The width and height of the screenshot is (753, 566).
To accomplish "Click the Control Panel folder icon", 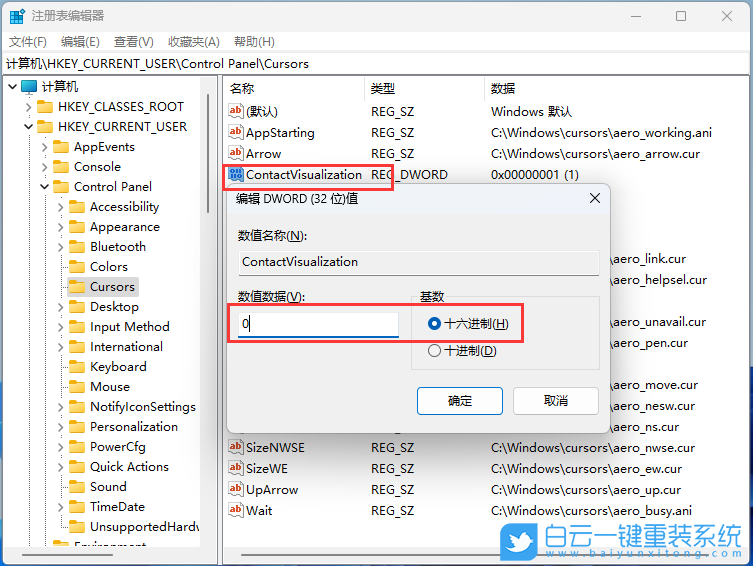I will (x=61, y=187).
